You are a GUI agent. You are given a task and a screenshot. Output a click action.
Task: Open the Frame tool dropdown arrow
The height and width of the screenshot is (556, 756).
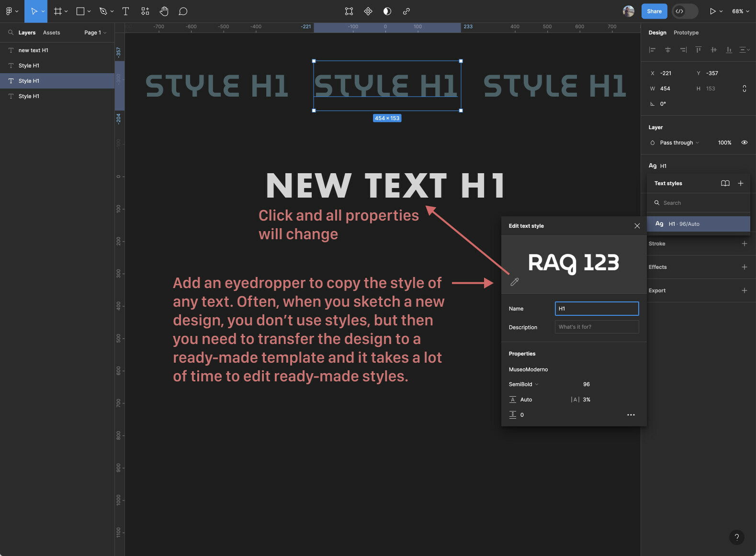click(x=66, y=11)
